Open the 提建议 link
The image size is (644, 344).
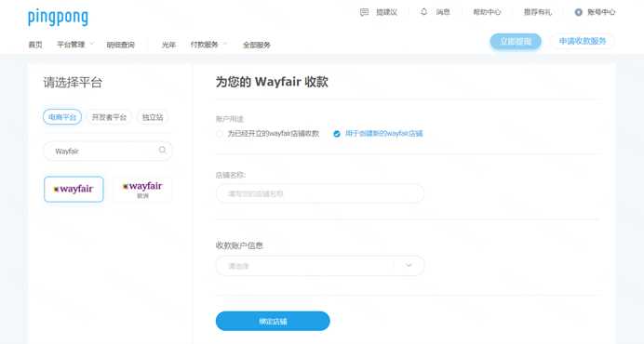click(x=386, y=12)
